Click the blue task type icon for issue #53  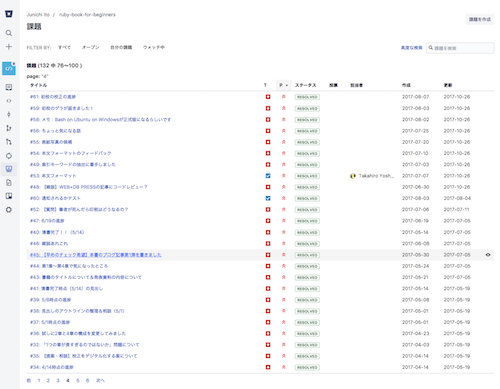point(268,176)
